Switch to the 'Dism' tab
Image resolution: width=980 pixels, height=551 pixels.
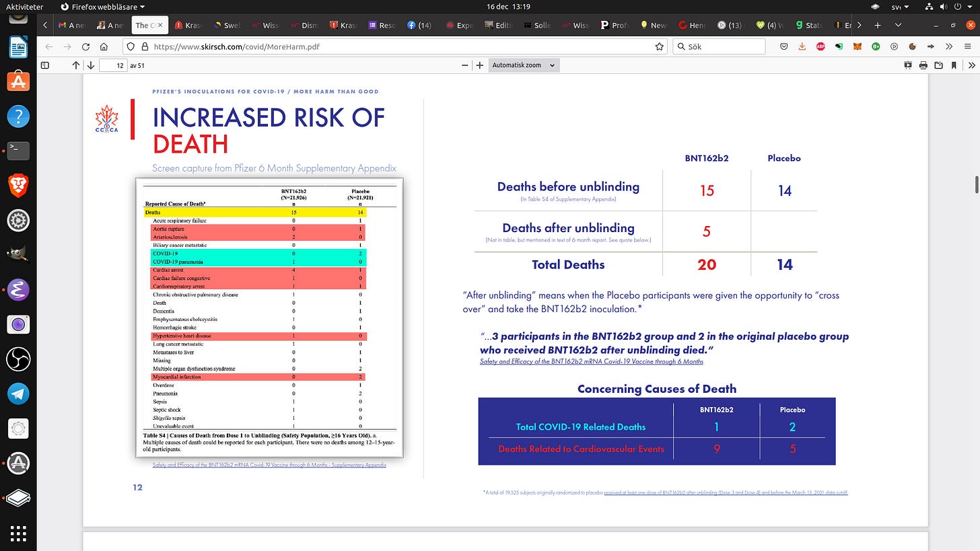coord(305,25)
